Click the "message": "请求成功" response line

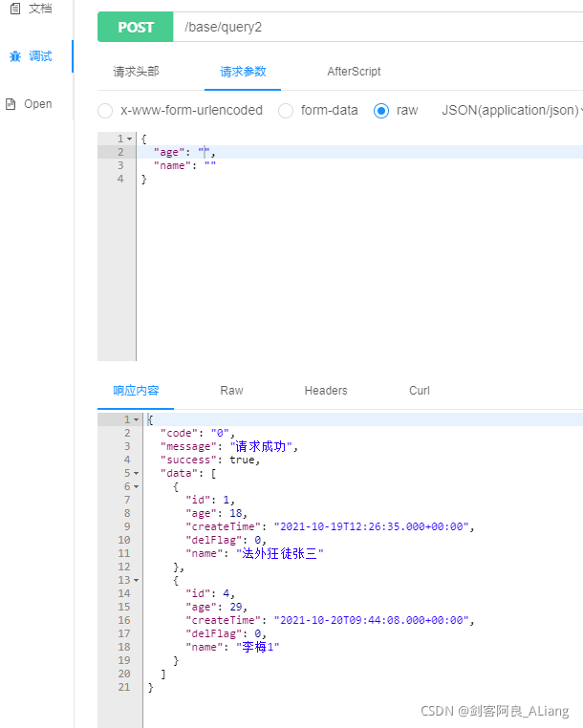229,447
